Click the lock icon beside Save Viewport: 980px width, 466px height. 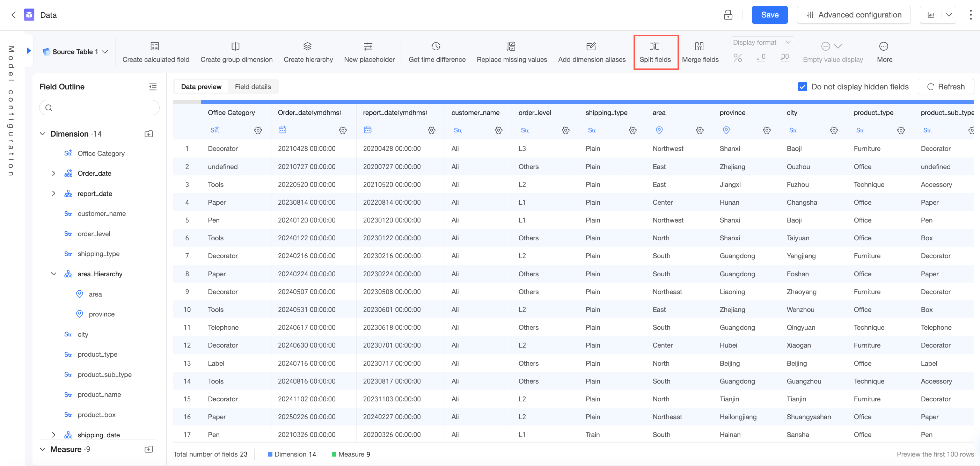pos(728,15)
